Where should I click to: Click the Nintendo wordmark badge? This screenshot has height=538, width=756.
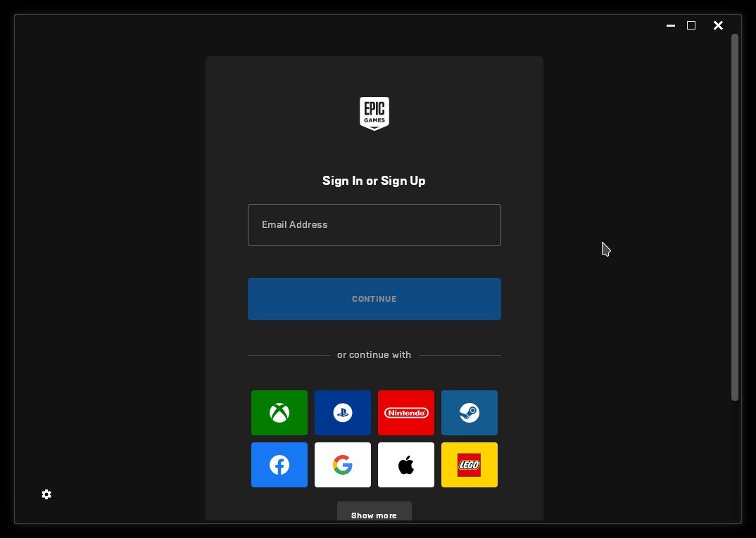click(x=405, y=413)
